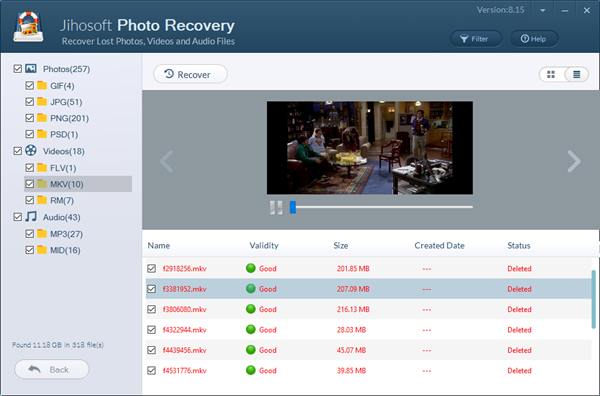Viewport: 600px width, 396px height.
Task: Click the GIF folder icon
Action: (x=42, y=85)
